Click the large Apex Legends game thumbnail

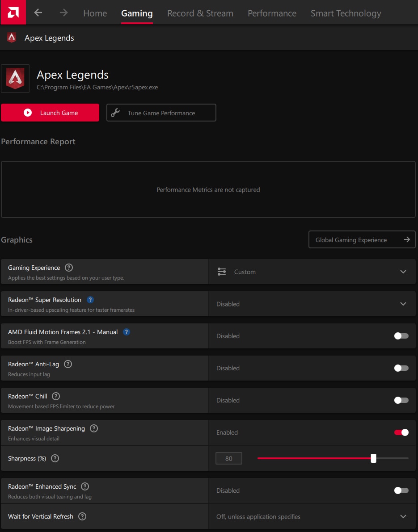coord(15,78)
